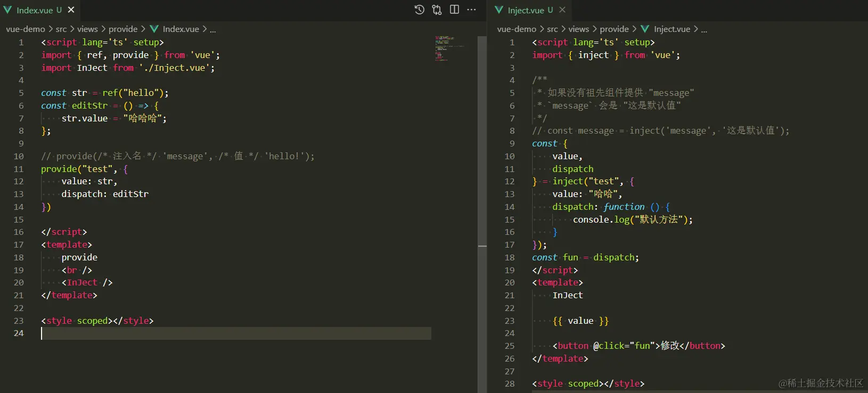Click 'import { inject }' in Inject.vue

576,55
